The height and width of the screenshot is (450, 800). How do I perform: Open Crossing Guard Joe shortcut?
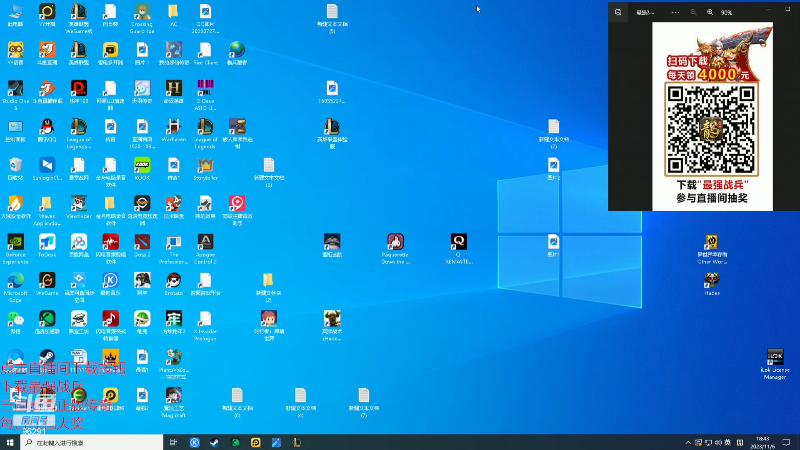142,18
